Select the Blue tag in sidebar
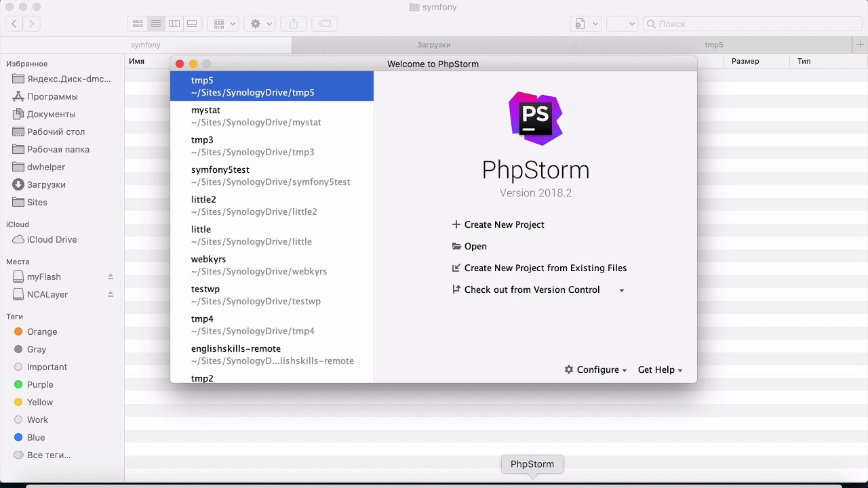This screenshot has width=868, height=488. 36,437
